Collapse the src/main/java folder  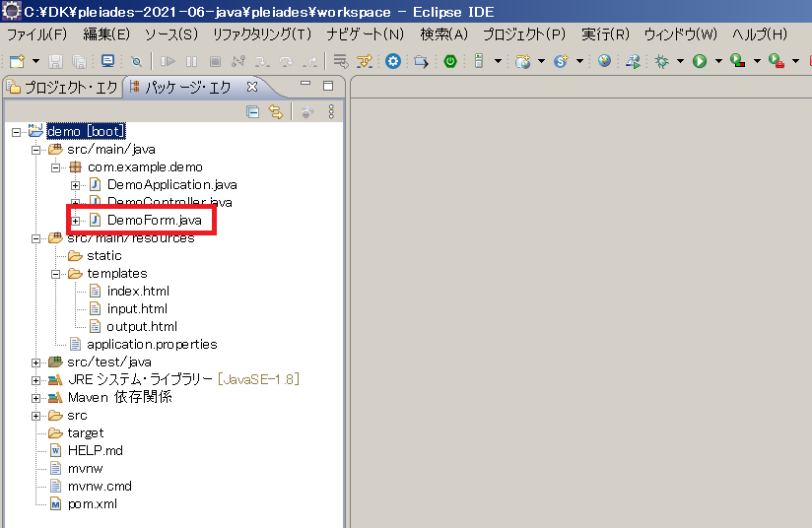35,150
